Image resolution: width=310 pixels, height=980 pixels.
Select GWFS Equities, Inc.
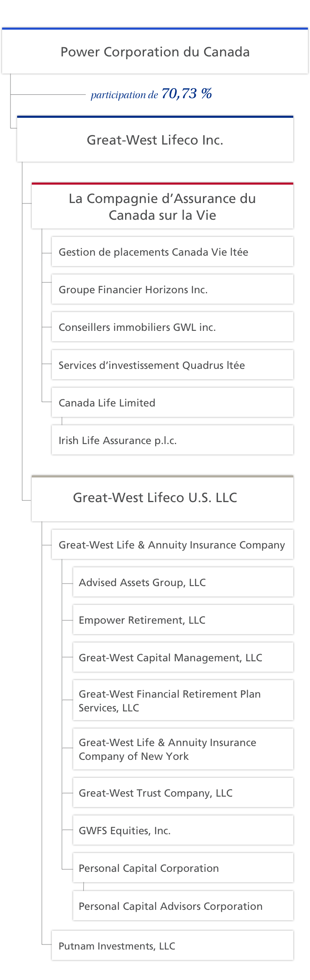click(x=183, y=830)
